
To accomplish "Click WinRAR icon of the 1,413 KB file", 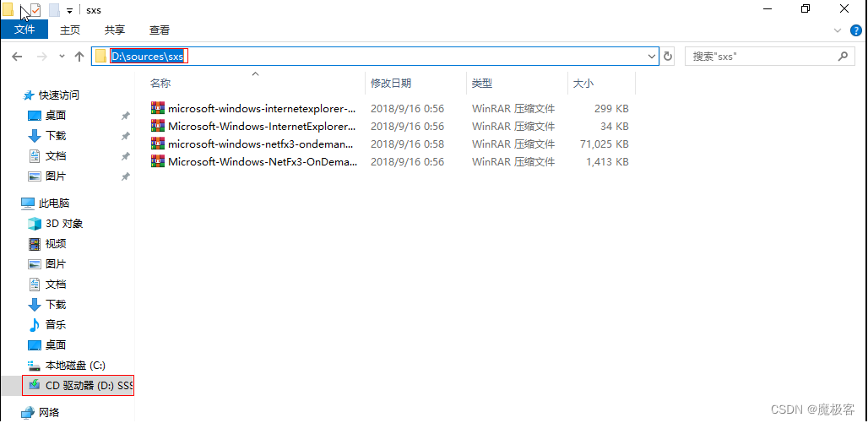I will (158, 161).
